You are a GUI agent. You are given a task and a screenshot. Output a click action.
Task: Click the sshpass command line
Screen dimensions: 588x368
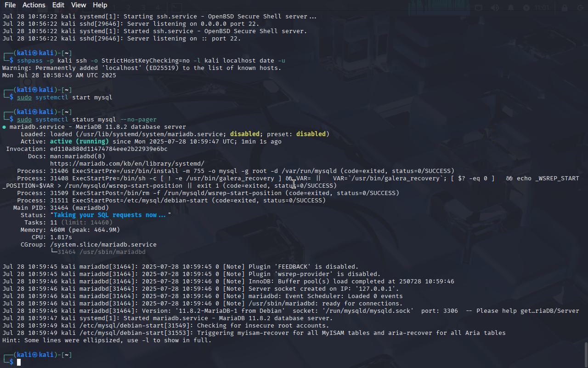151,61
